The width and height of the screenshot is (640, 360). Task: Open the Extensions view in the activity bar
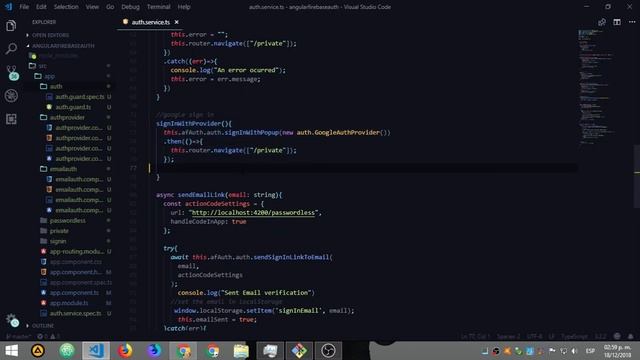tap(11, 119)
